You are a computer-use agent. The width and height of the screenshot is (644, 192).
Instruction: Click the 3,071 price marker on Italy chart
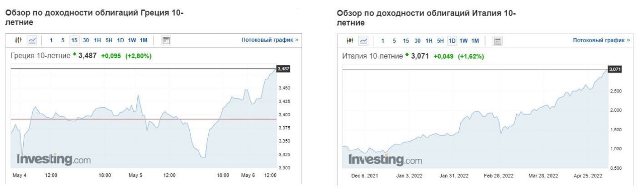pos(615,69)
